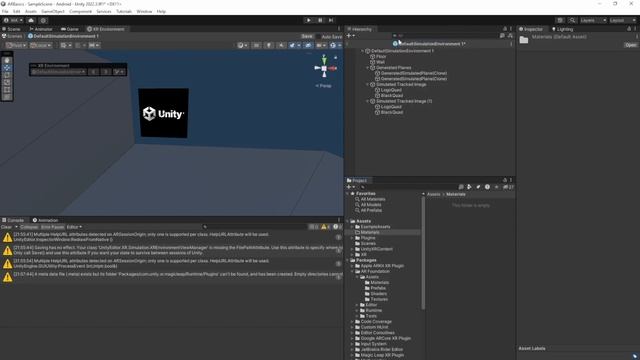Collapse Generated Planes in Hierarchy
The width and height of the screenshot is (640, 360).
[x=367, y=68]
